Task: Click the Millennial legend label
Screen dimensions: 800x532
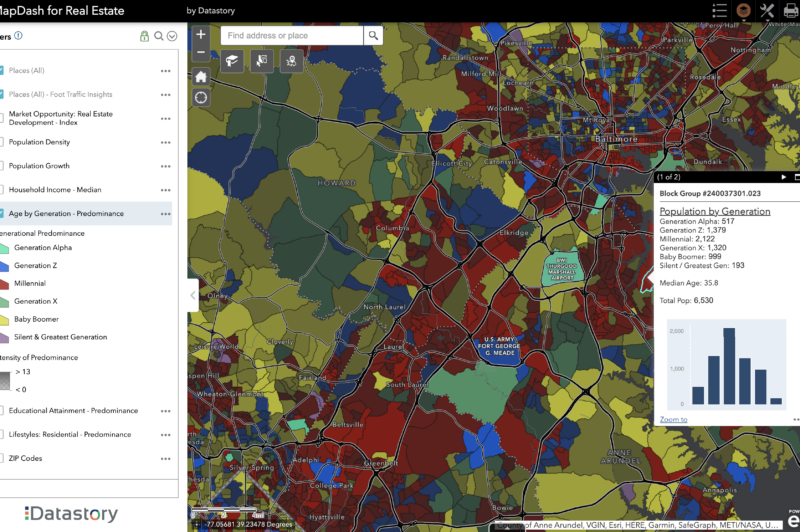Action: 30,283
